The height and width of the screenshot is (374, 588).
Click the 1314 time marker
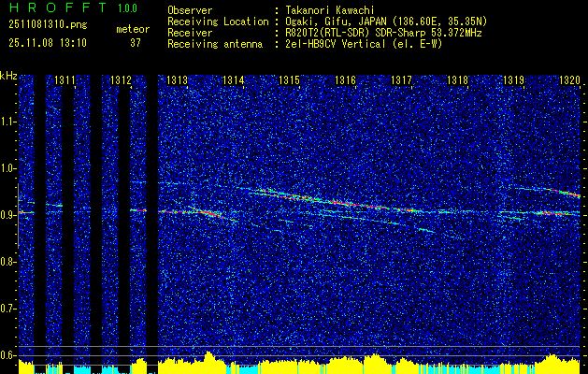pyautogui.click(x=233, y=79)
